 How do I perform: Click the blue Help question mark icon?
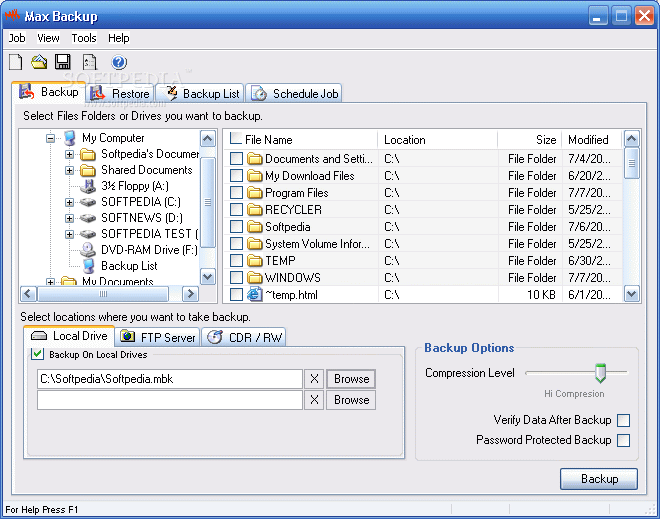pos(119,63)
